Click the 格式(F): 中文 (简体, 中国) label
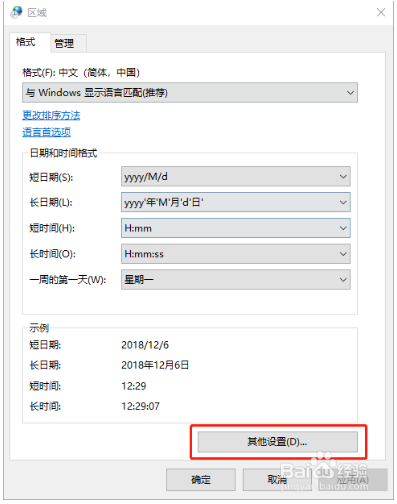The image size is (397, 504). 81,72
